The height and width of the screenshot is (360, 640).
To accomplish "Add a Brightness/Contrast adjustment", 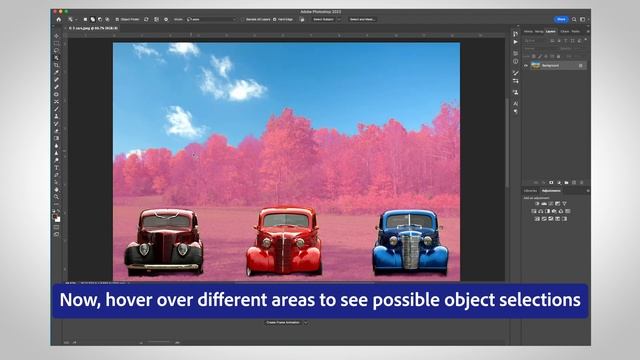I will [537, 204].
